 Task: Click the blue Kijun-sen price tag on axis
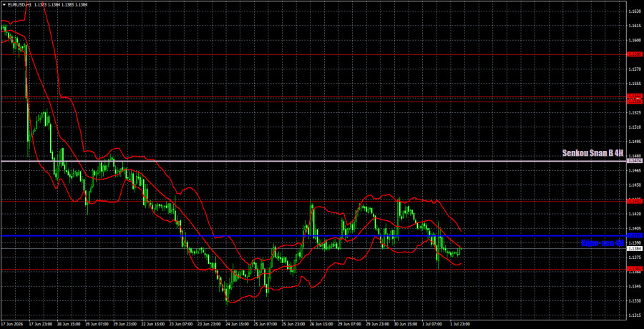632,235
